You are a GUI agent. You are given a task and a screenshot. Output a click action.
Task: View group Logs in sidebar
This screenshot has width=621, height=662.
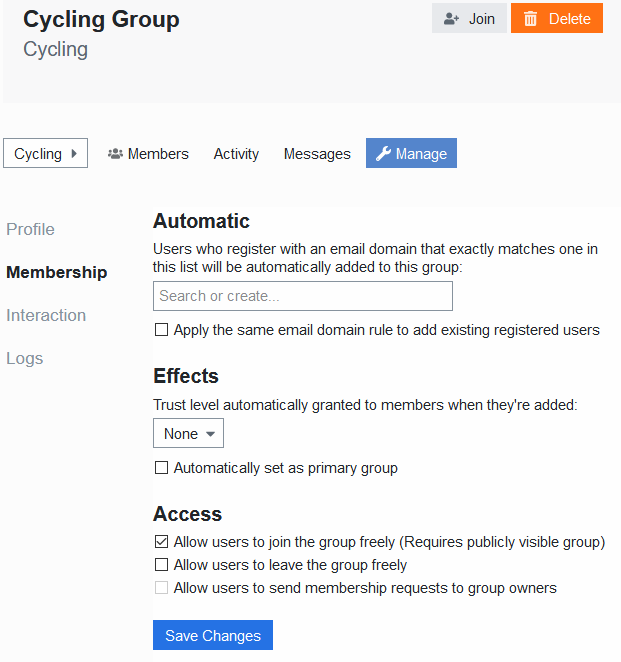[24, 358]
